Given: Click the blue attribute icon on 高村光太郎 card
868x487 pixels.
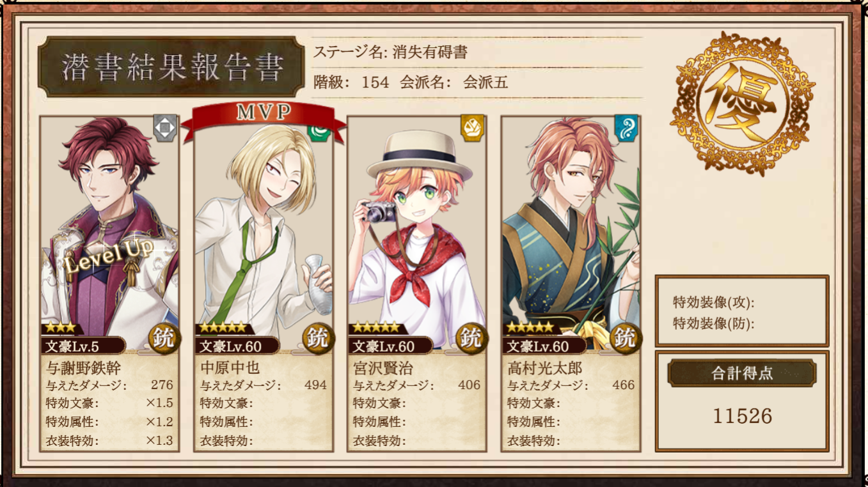Looking at the screenshot, I should pos(626,128).
